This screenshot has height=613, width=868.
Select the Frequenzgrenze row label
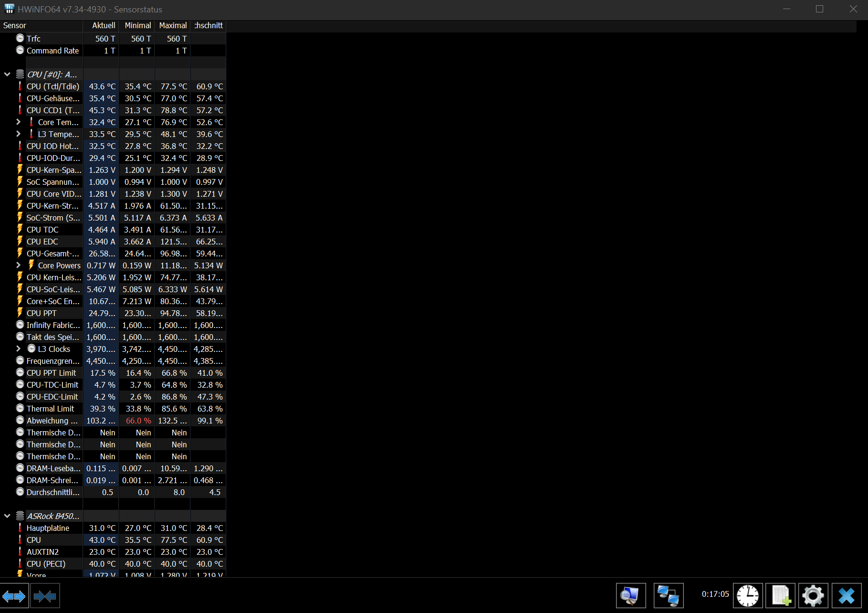point(52,361)
